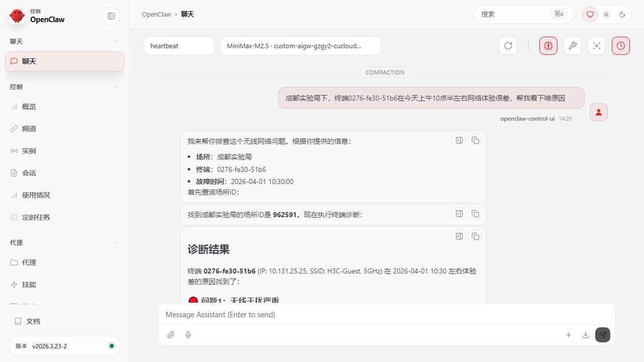Open 定时任务 in the sidebar
The image size is (644, 362).
36,217
